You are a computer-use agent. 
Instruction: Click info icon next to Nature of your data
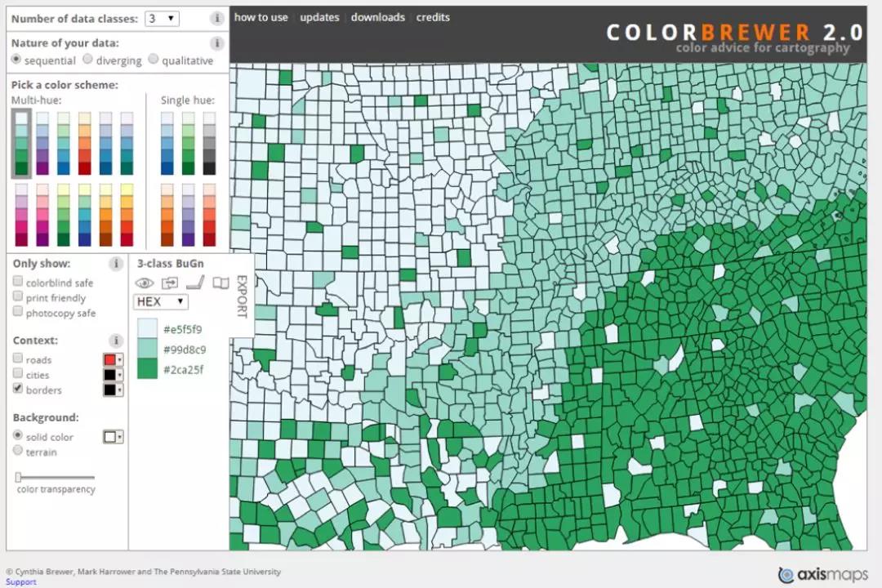click(216, 43)
